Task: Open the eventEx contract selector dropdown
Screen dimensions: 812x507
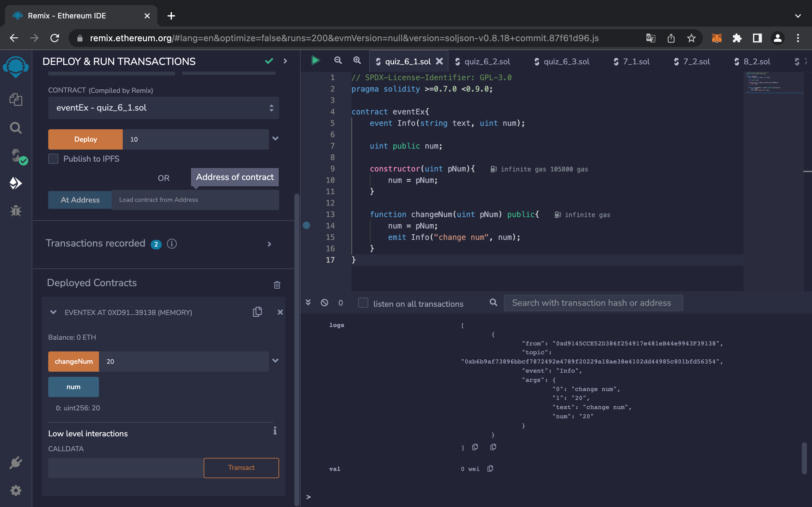Action: [x=163, y=108]
